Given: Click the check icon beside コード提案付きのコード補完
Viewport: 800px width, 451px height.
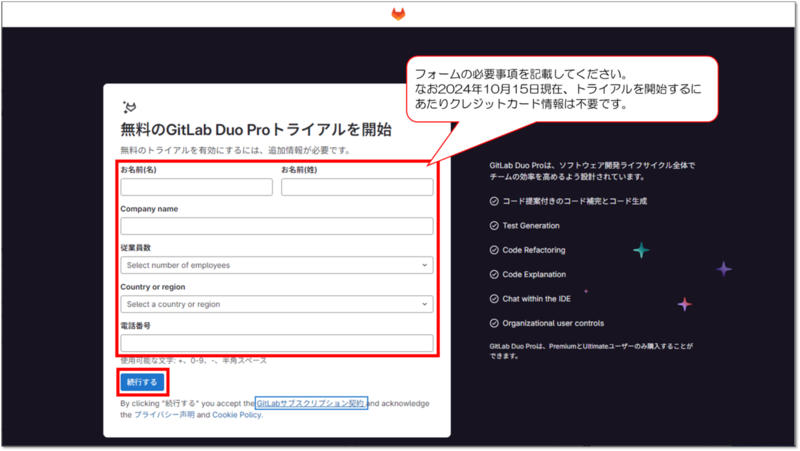Looking at the screenshot, I should 494,201.
